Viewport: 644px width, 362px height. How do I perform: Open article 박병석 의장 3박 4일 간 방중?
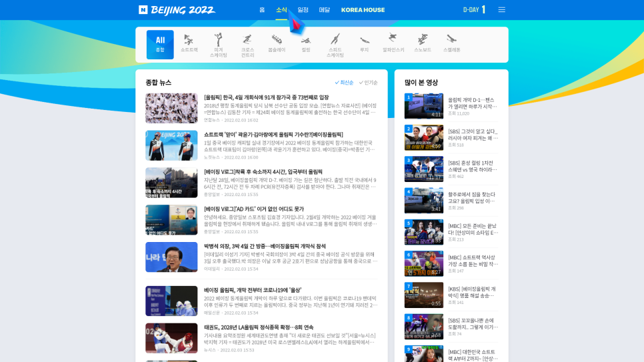click(265, 246)
